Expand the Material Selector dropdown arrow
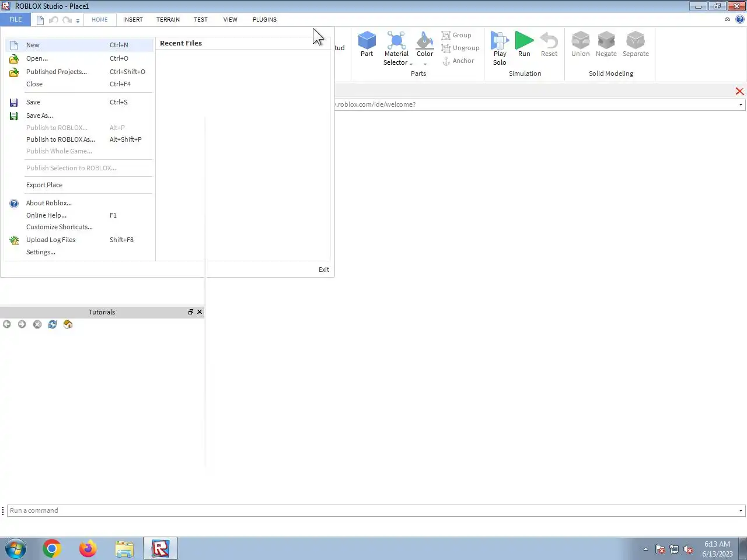The width and height of the screenshot is (747, 560). click(411, 64)
